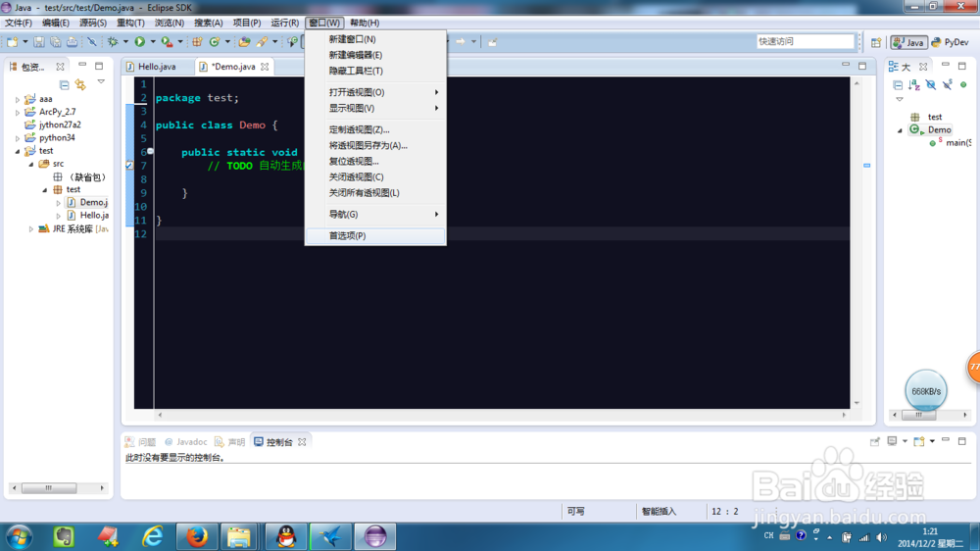
Task: Open Outline view menu triangle
Action: (900, 99)
